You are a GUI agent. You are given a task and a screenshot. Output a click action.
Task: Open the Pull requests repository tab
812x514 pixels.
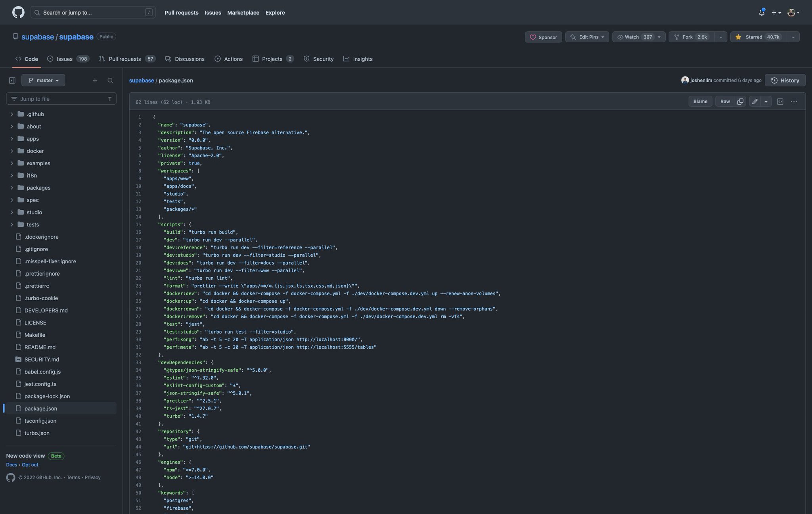tap(127, 59)
